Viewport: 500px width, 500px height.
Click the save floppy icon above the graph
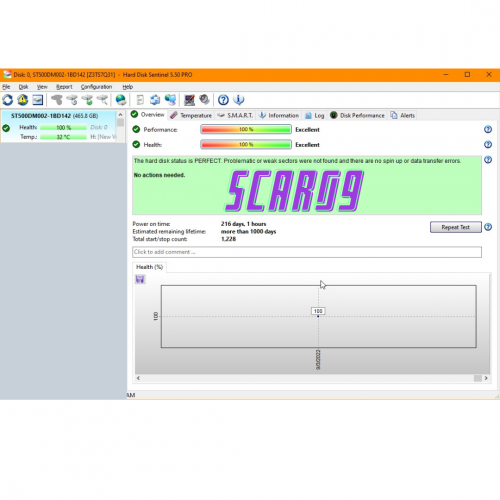(x=140, y=279)
